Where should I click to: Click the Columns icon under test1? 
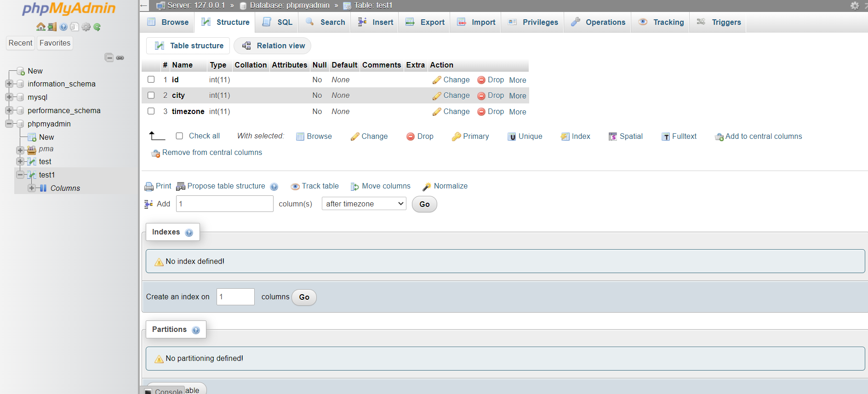tap(43, 188)
